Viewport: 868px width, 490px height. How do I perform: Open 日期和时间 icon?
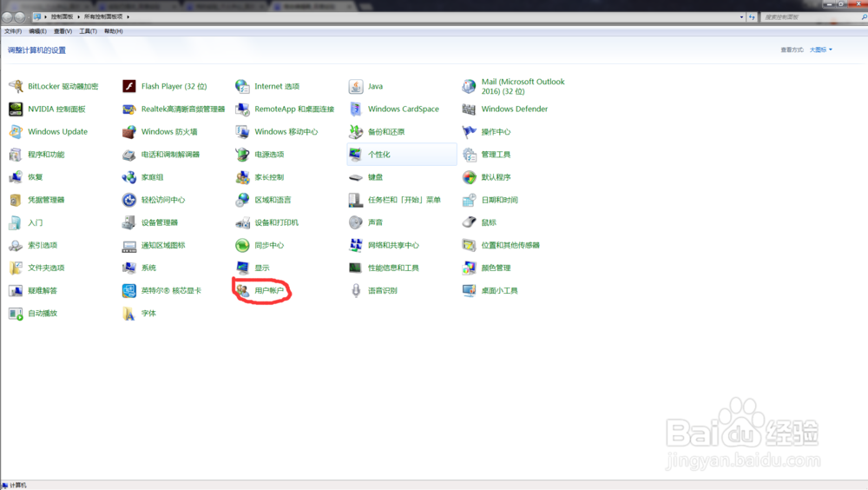coord(469,200)
